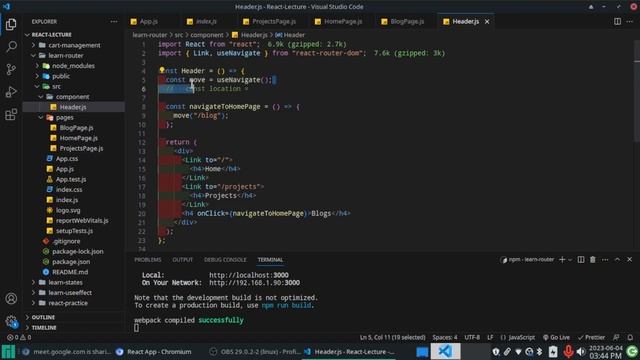Click the Go Live status button

point(556,338)
